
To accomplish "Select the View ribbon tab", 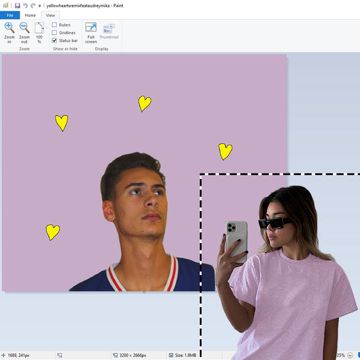I will click(x=50, y=15).
